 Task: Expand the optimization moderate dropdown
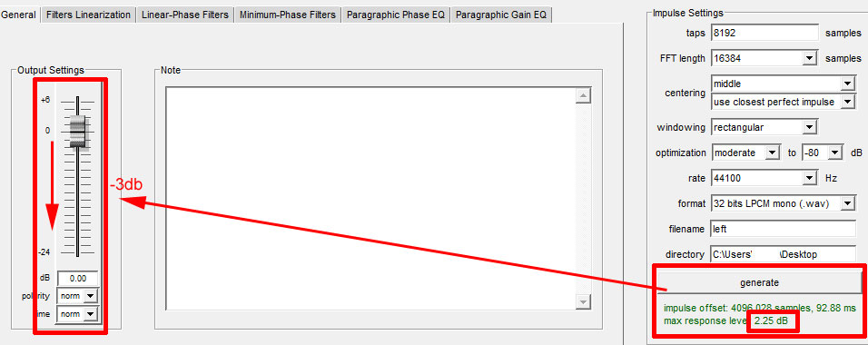click(746, 153)
